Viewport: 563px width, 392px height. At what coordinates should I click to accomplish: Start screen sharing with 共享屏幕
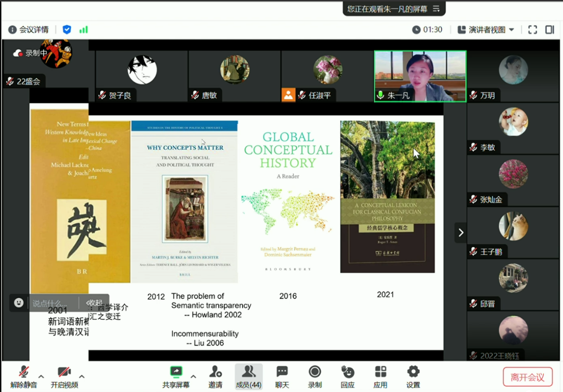coord(176,377)
